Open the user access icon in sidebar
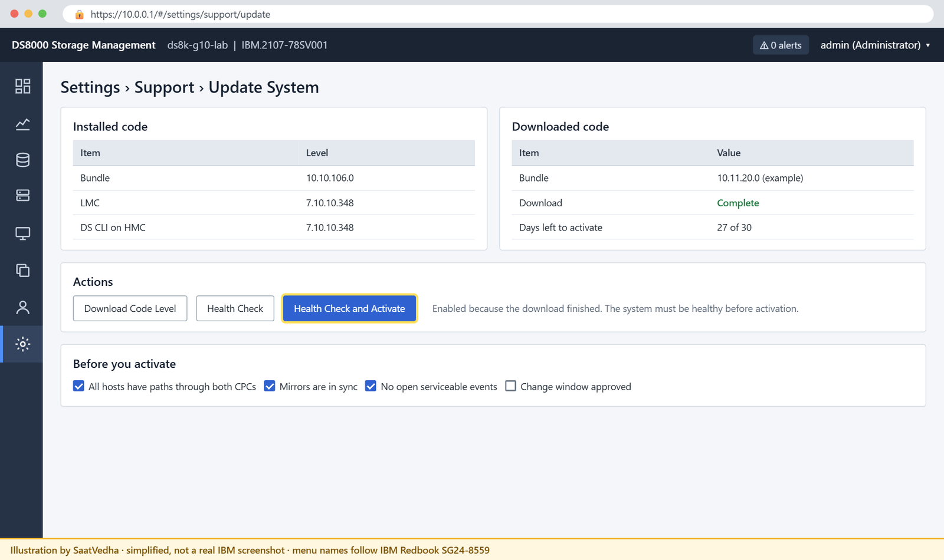Screen dimensions: 944x560 [x=22, y=307]
